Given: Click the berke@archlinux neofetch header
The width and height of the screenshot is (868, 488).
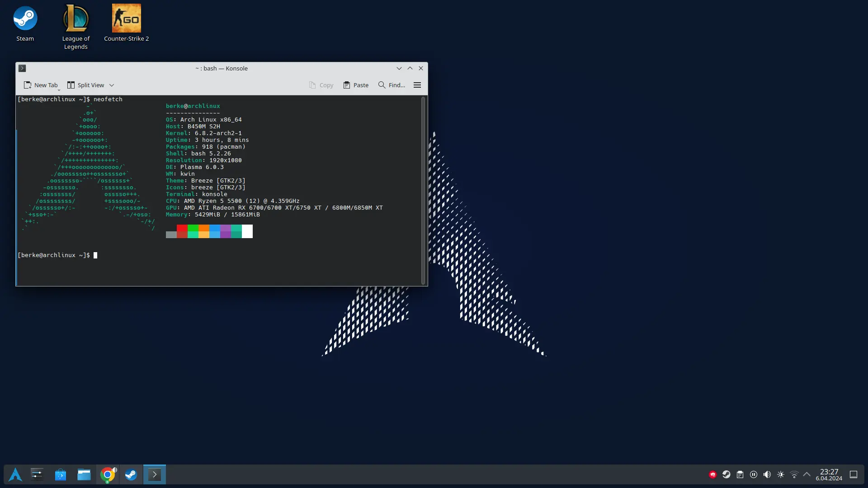Looking at the screenshot, I should (193, 106).
